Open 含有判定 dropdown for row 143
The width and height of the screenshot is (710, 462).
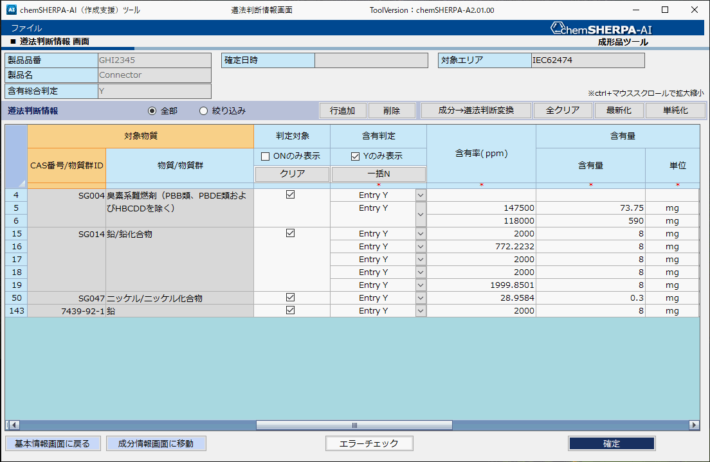point(419,311)
